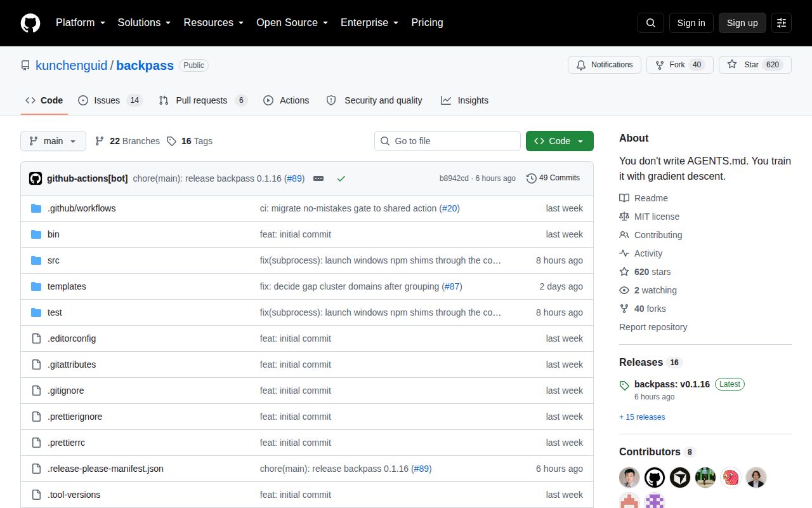Open the Actions tab
The image size is (812, 508).
pos(286,100)
